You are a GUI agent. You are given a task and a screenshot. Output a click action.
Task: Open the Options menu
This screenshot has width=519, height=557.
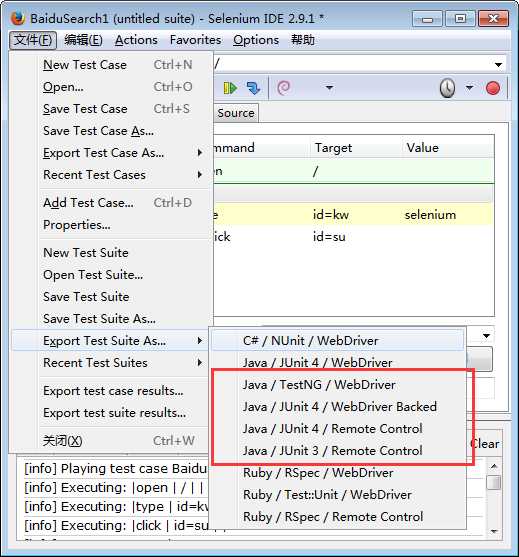click(x=256, y=40)
